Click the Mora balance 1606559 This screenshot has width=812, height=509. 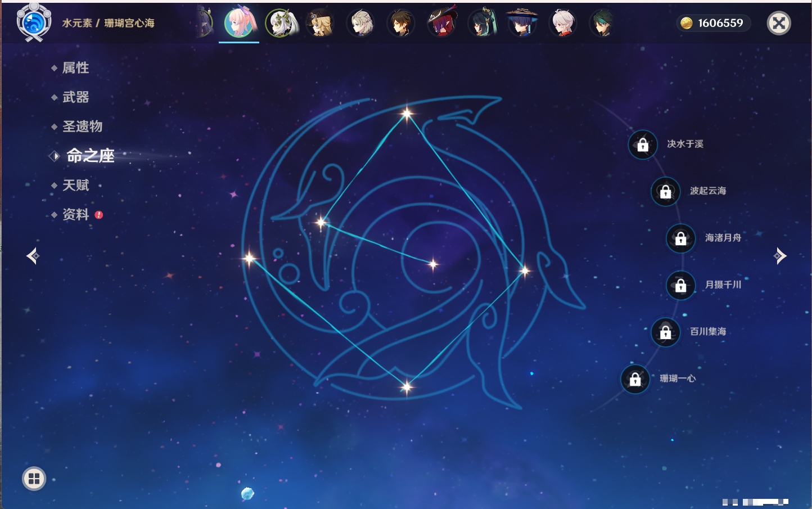click(x=720, y=23)
